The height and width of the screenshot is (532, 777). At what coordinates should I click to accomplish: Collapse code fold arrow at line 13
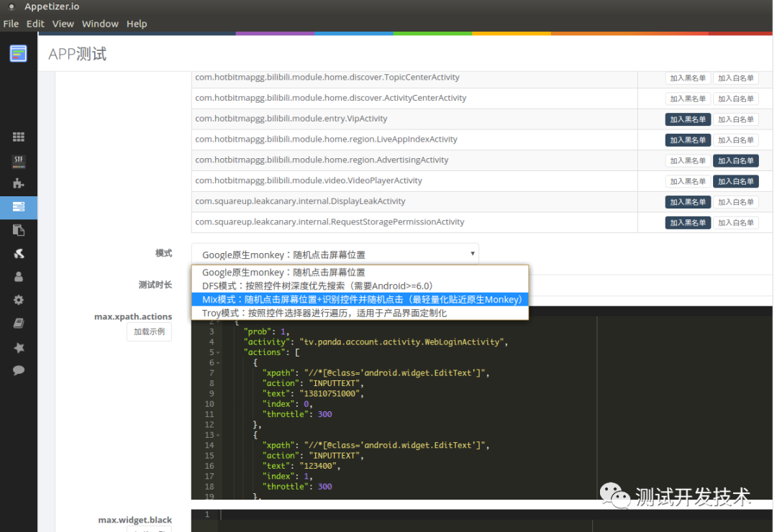point(218,436)
